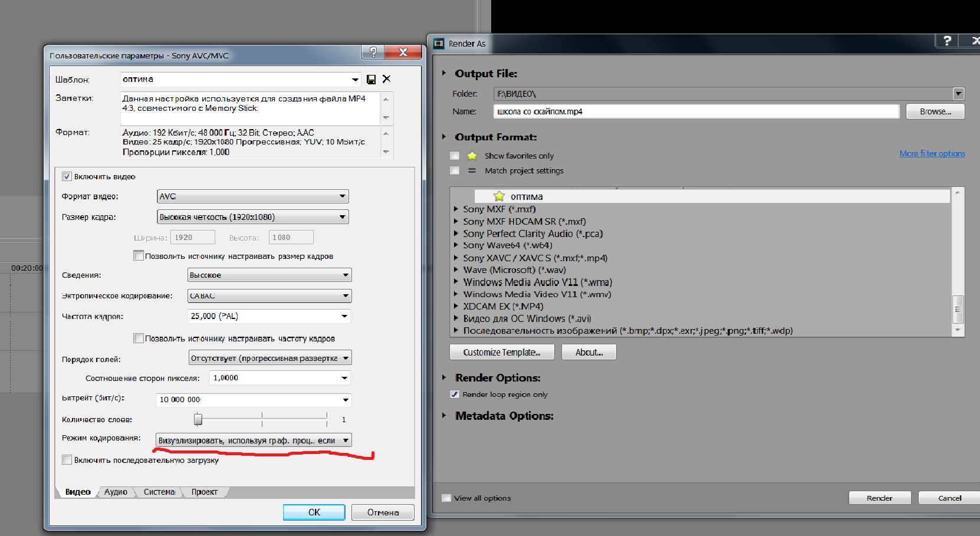Click help button in Пользовательские параметры dialog

pyautogui.click(x=373, y=52)
